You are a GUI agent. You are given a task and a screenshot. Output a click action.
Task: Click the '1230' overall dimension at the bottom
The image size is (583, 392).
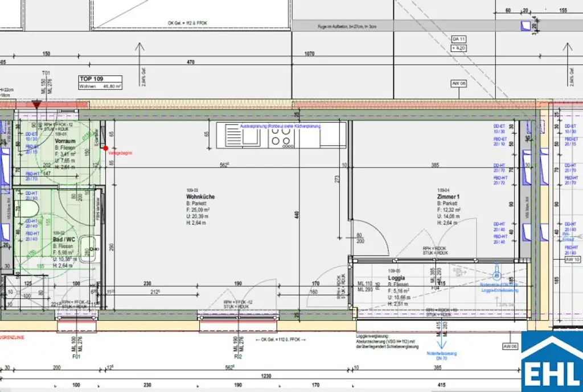coord(266,376)
